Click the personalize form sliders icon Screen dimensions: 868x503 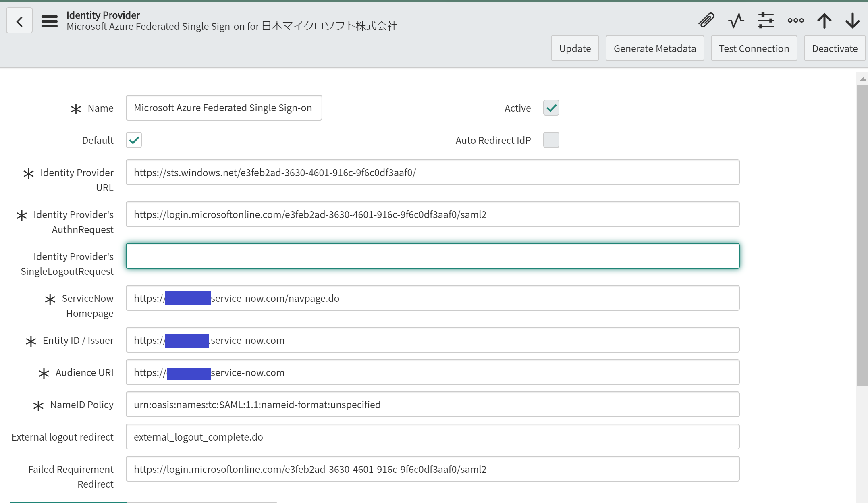tap(766, 20)
